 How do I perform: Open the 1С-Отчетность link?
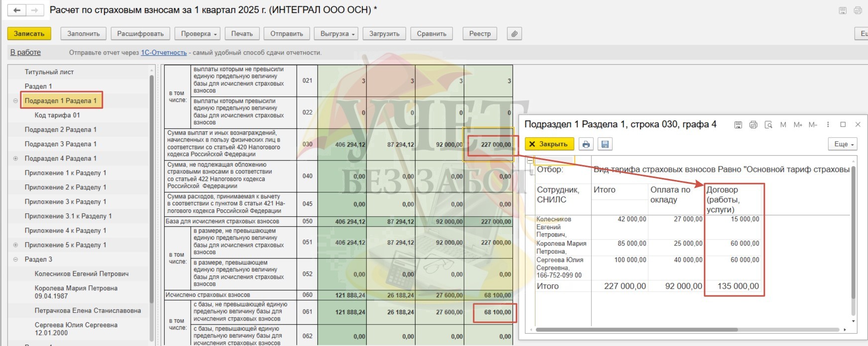[x=164, y=53]
